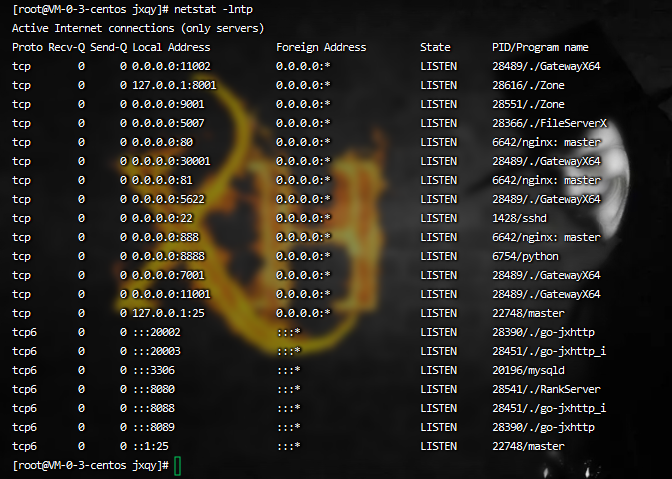Click the local address 0.0.0.0:5622
This screenshot has height=479, width=672.
coord(168,199)
